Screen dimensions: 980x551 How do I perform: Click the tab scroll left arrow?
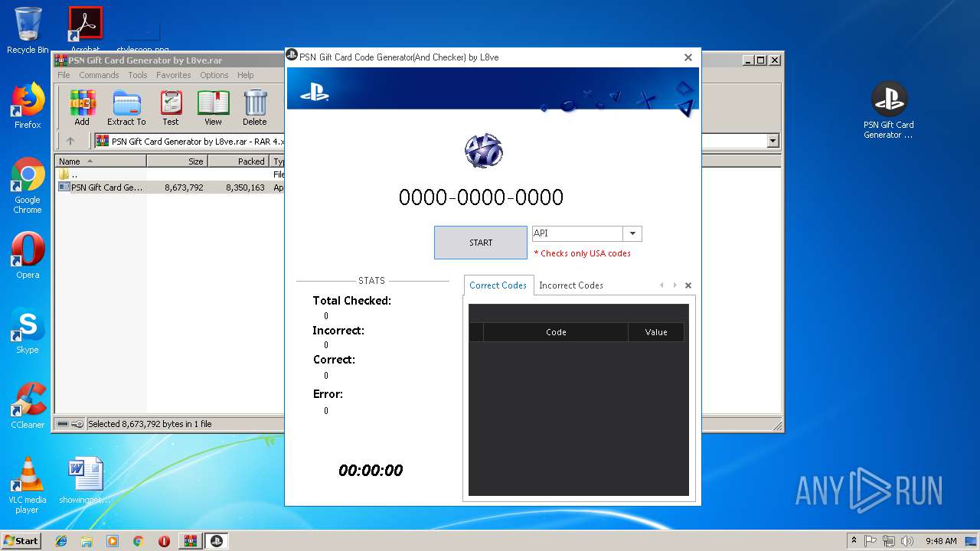pyautogui.click(x=661, y=285)
